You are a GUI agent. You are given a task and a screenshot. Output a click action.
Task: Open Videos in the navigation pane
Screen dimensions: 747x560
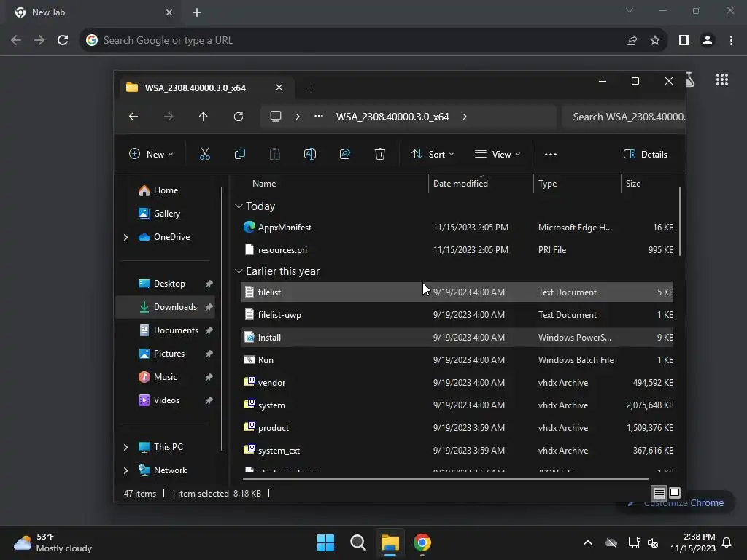click(x=166, y=400)
